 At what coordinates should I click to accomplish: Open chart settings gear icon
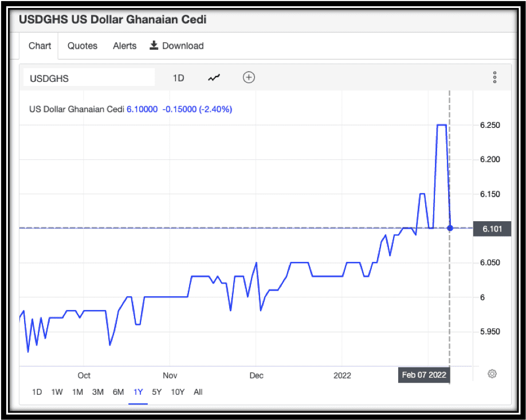point(492,374)
